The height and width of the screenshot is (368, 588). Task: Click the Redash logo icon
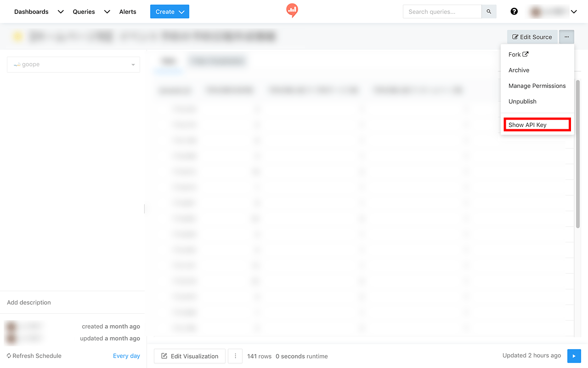pyautogui.click(x=292, y=11)
